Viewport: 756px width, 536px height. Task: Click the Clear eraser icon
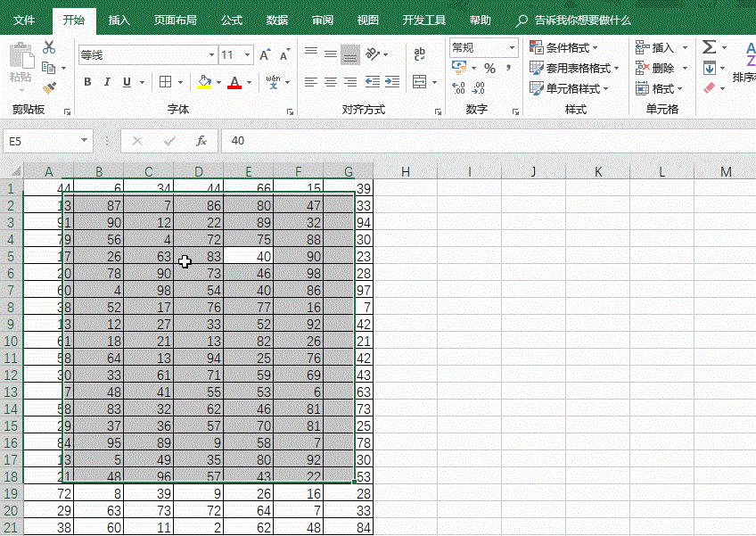coord(710,87)
